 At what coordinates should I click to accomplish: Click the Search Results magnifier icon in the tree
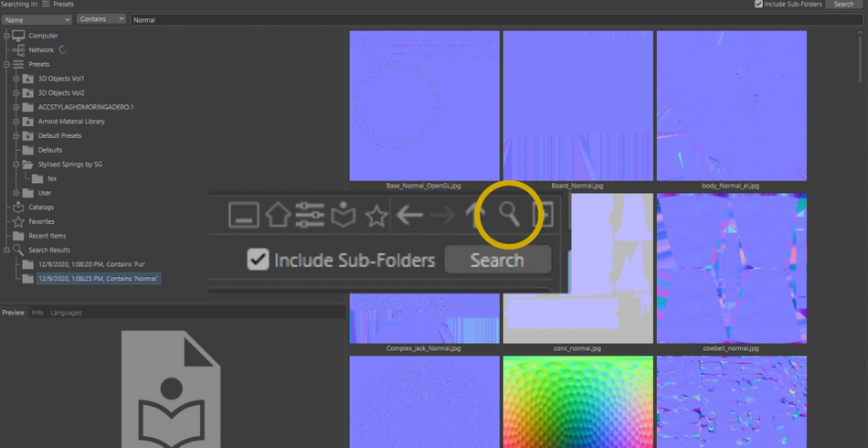pos(19,251)
